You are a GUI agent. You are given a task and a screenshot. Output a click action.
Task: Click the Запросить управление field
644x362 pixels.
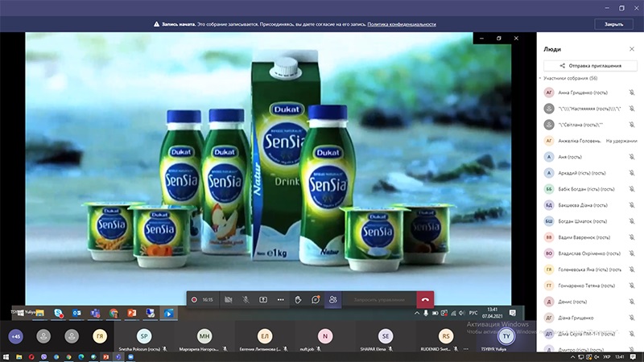378,299
